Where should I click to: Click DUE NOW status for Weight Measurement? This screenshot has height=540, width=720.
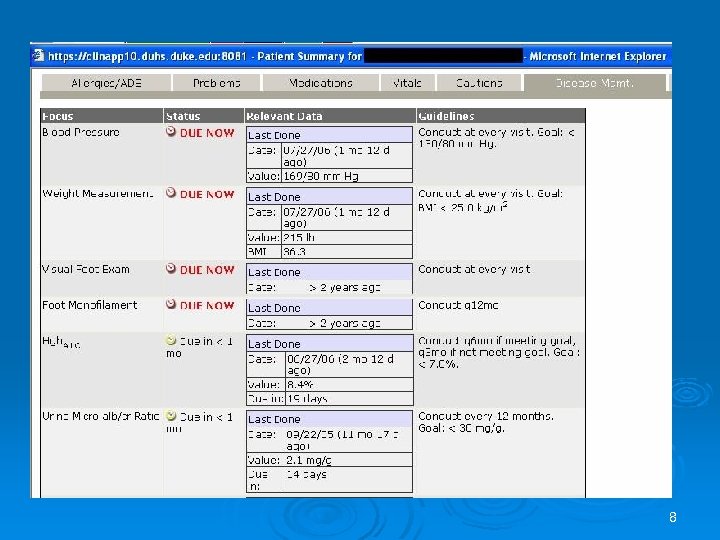(x=207, y=194)
